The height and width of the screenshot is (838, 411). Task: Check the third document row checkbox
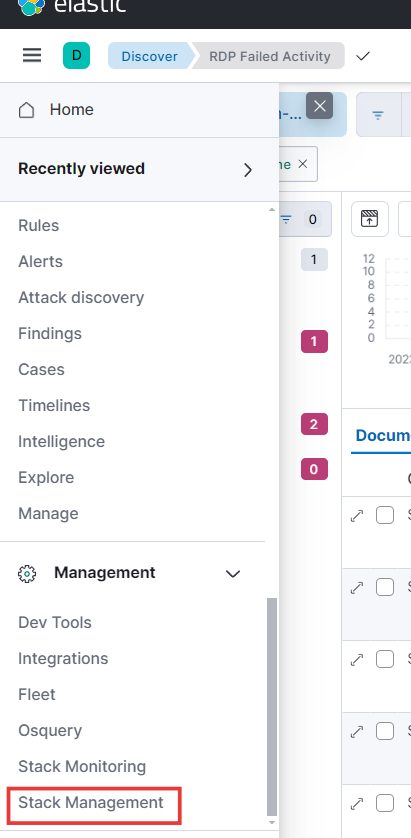pos(385,659)
